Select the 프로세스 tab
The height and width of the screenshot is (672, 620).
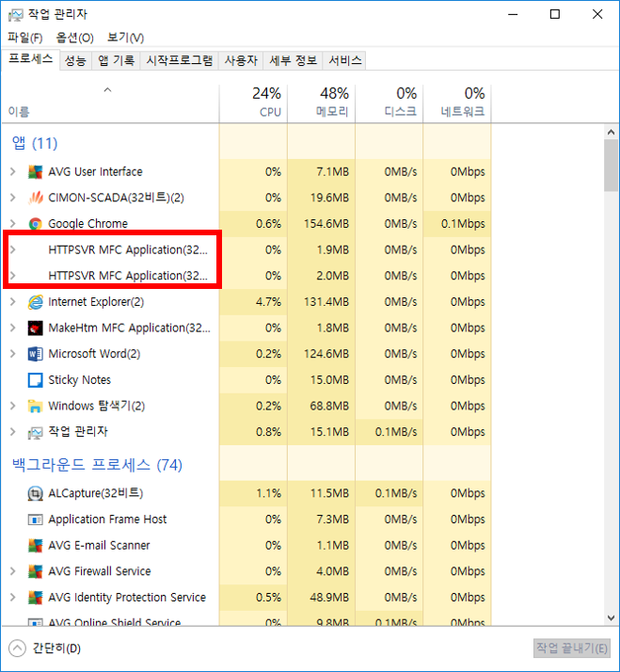30,59
